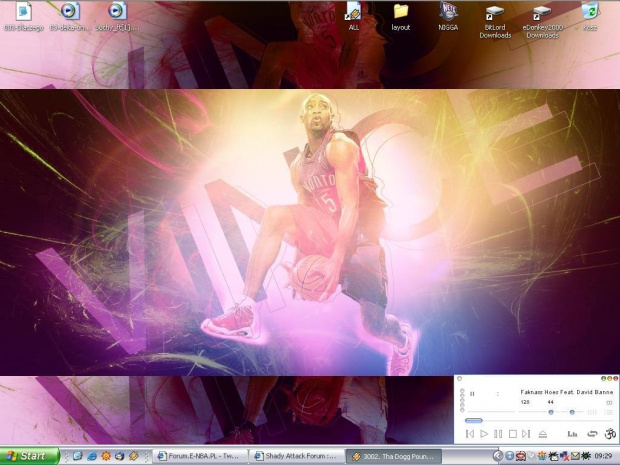Switch to the Shady Attack Forum window
620x465 pixels.
click(297, 456)
